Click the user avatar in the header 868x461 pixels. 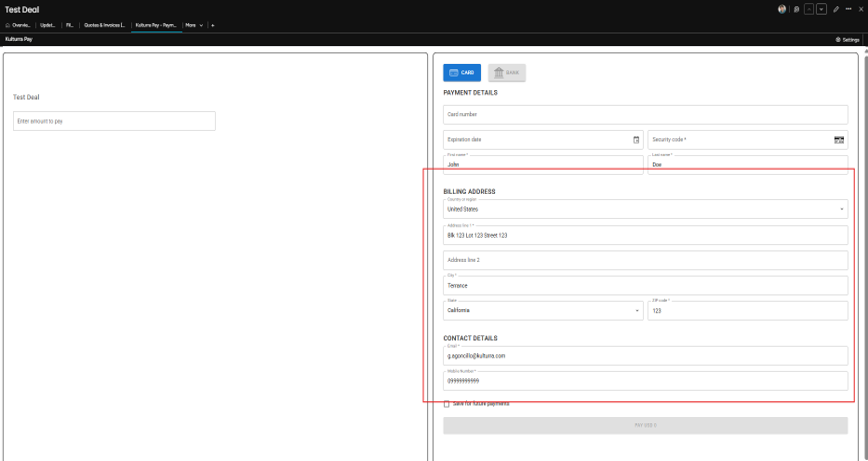pos(782,9)
